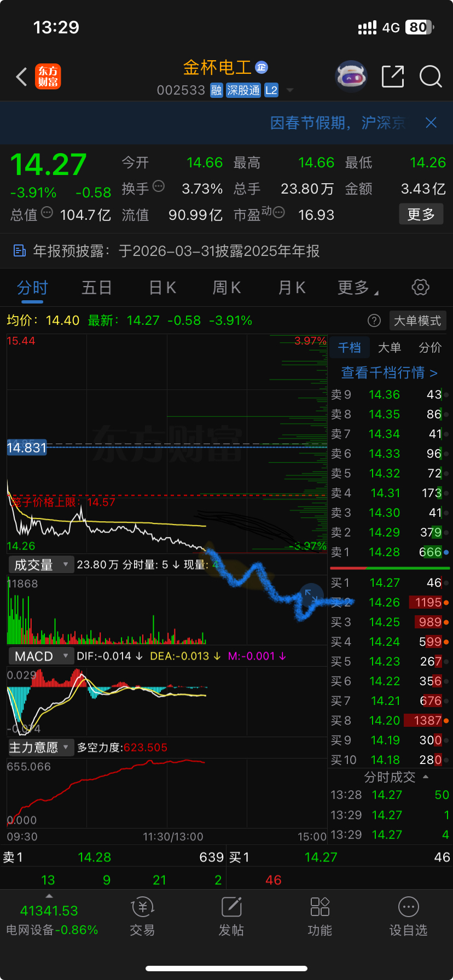The height and width of the screenshot is (980, 453).
Task: Tap the share/export icon
Action: pos(393,77)
